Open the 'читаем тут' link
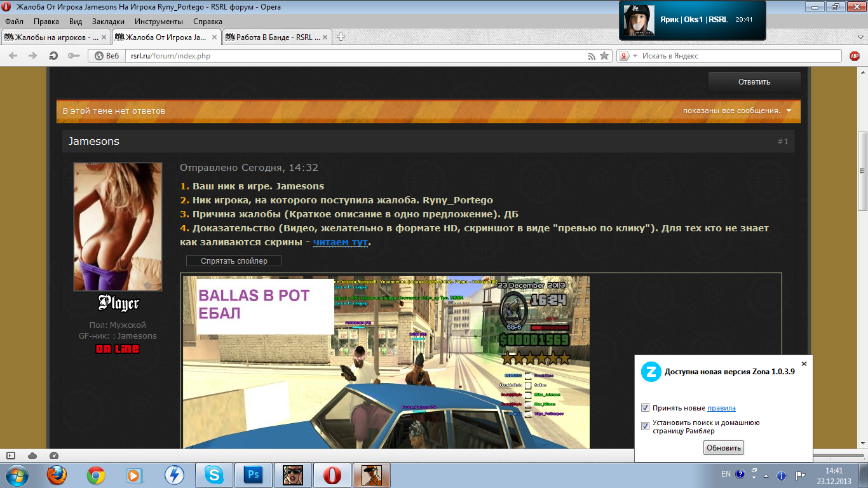Image resolution: width=868 pixels, height=488 pixels. 341,242
